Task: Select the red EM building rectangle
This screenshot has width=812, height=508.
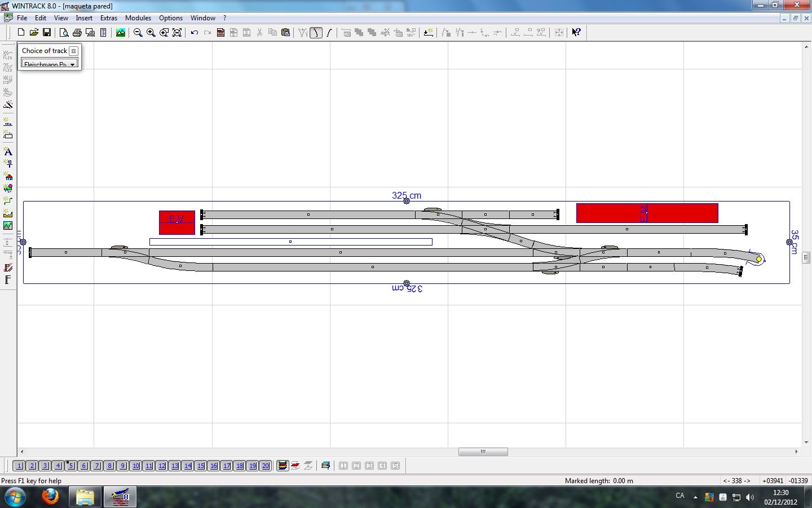Action: [x=647, y=213]
